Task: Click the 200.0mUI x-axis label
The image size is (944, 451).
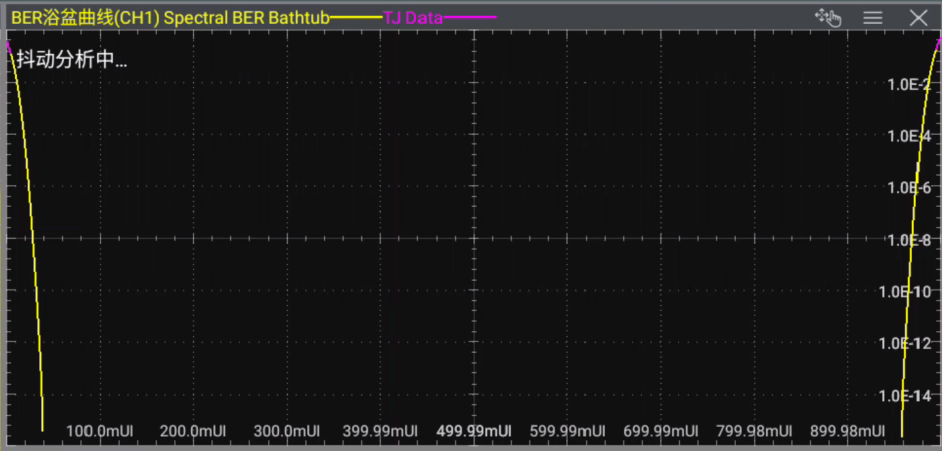Action: point(193,431)
